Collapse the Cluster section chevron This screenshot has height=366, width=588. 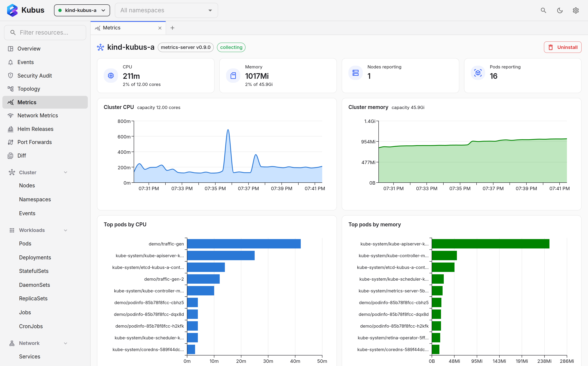point(66,172)
